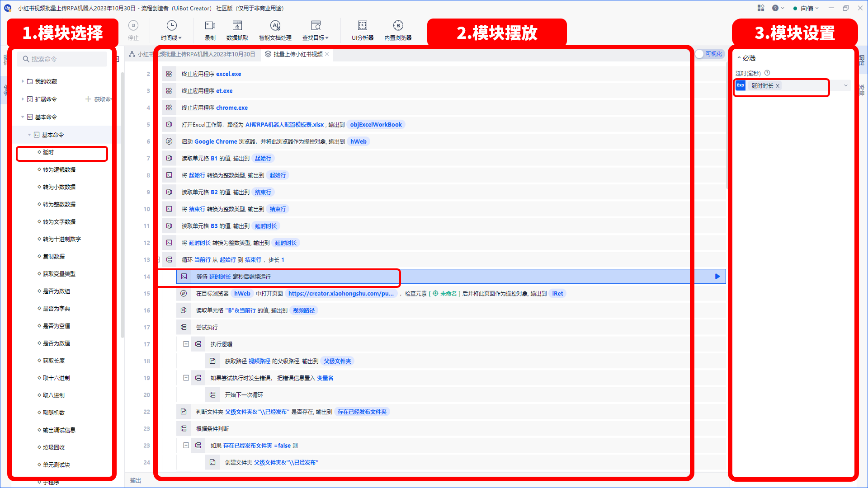Click the objExcelWorkBook variable pill
Viewport: 868px width, 488px height.
click(x=376, y=124)
